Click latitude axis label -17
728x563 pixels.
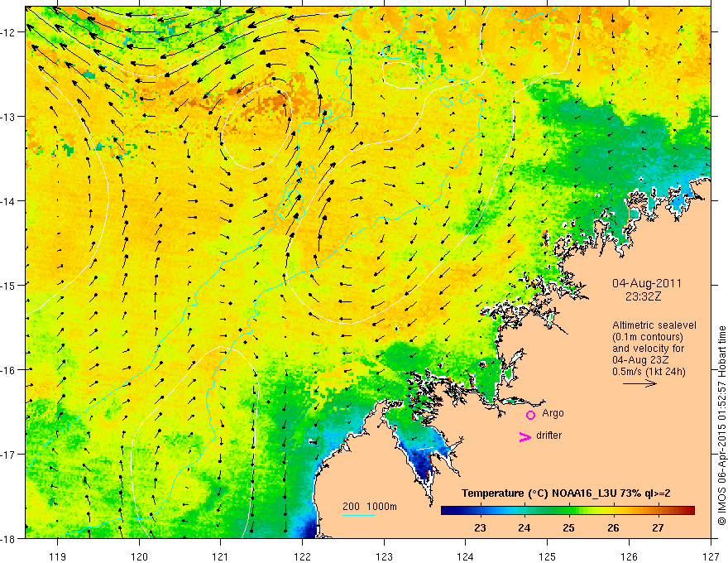(9, 454)
